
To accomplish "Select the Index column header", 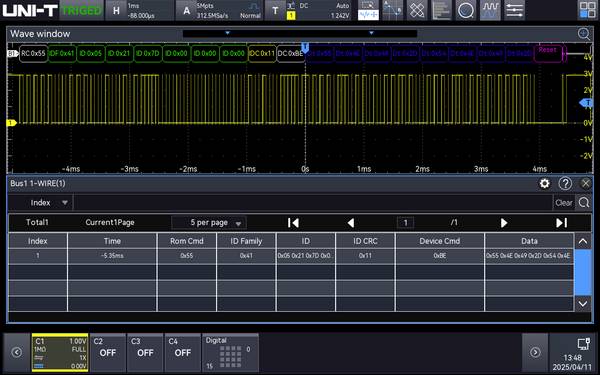I will click(x=38, y=241).
